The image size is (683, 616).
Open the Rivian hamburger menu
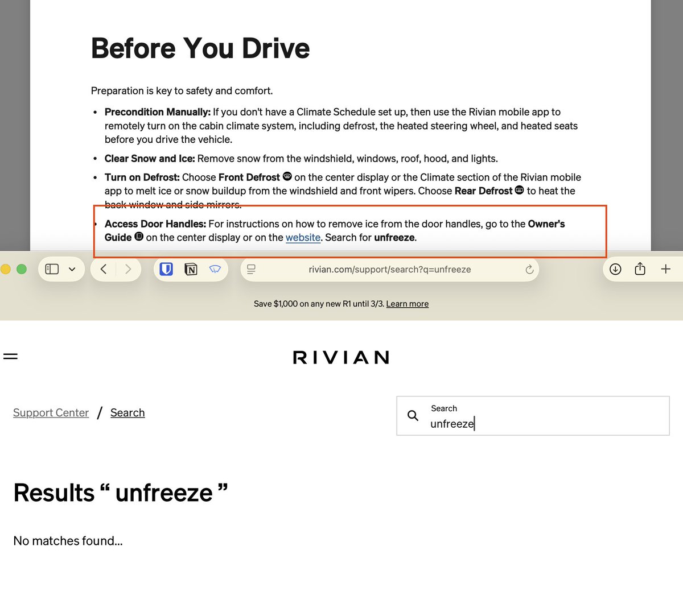(10, 357)
